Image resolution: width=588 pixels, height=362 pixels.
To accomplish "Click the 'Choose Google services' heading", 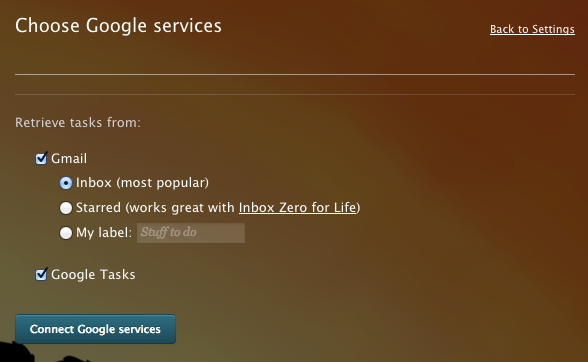I will (118, 26).
